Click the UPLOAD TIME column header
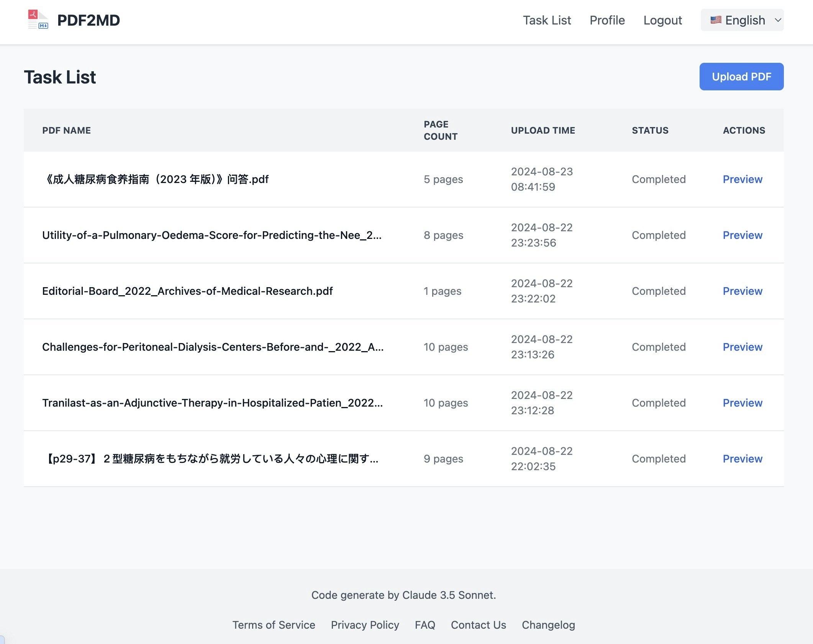 click(x=543, y=131)
